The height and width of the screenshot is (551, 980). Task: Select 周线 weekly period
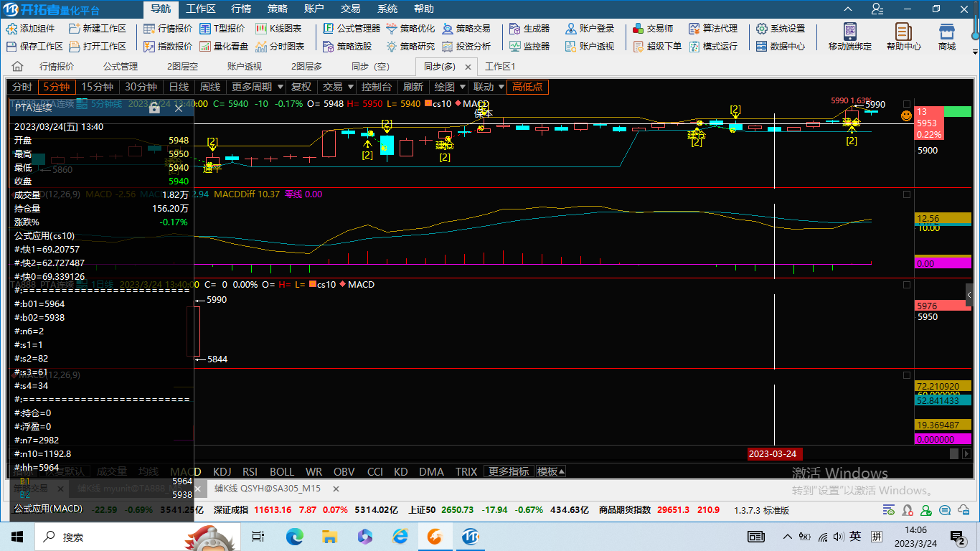click(x=210, y=87)
